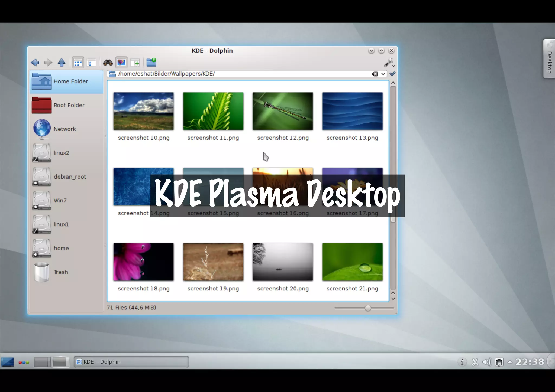Open Trash in Places panel
Image resolution: width=555 pixels, height=392 pixels.
[x=66, y=272]
